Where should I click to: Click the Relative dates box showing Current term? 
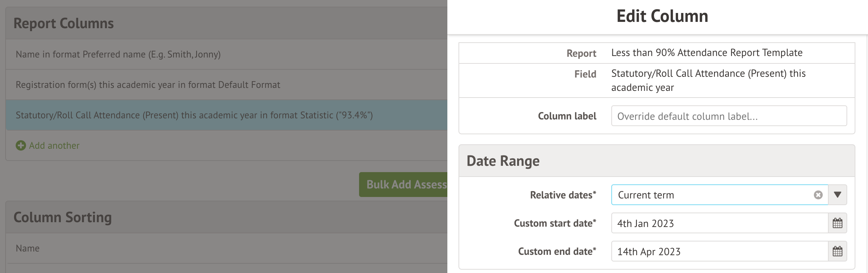click(x=712, y=195)
